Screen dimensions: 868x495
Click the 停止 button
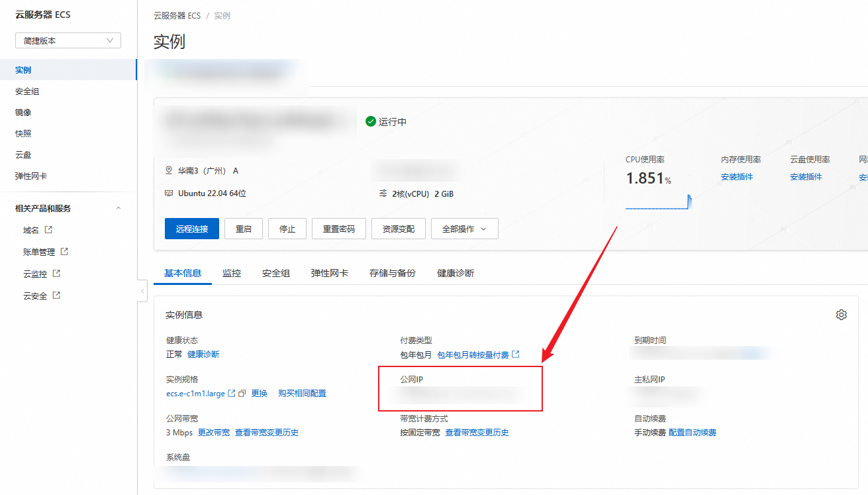point(287,229)
